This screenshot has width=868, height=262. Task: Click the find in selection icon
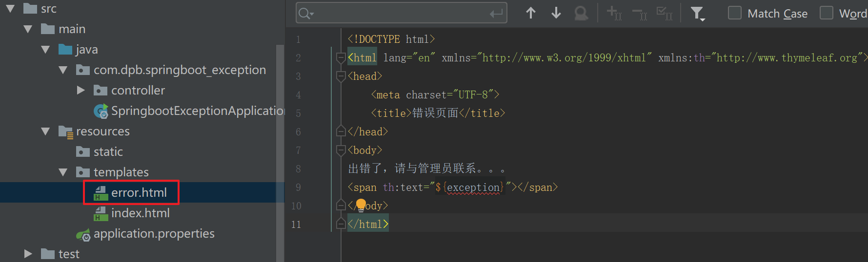click(x=581, y=13)
